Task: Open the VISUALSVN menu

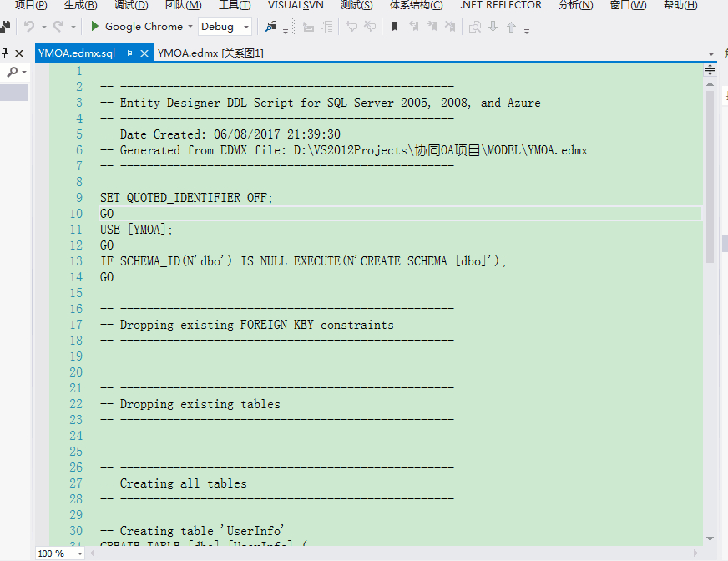Action: [296, 5]
